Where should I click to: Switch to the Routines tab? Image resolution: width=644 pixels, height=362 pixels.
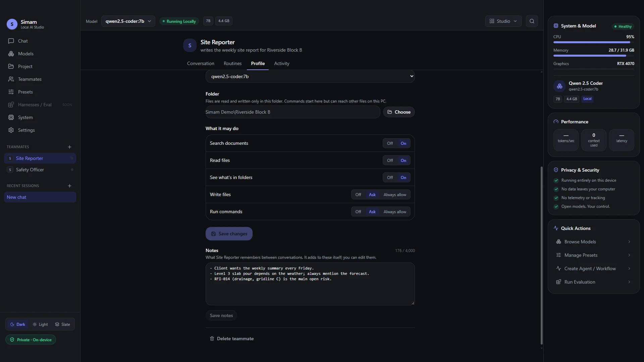[232, 63]
